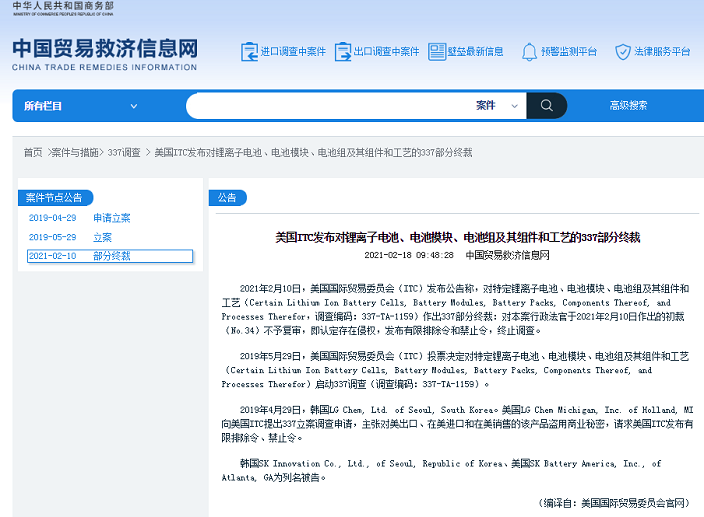Click the 法律服务平台 label text
Viewport: 704px width, 517px height.
click(662, 52)
